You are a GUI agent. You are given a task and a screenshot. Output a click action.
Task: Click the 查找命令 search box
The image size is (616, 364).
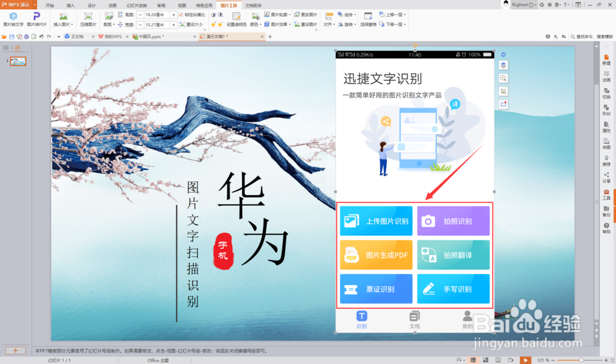tap(591, 36)
